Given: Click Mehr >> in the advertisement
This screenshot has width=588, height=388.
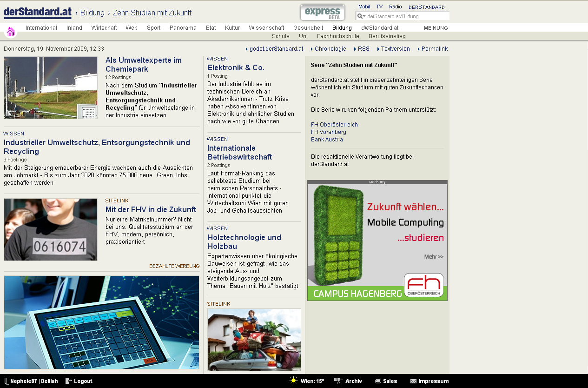Looking at the screenshot, I should coord(434,257).
